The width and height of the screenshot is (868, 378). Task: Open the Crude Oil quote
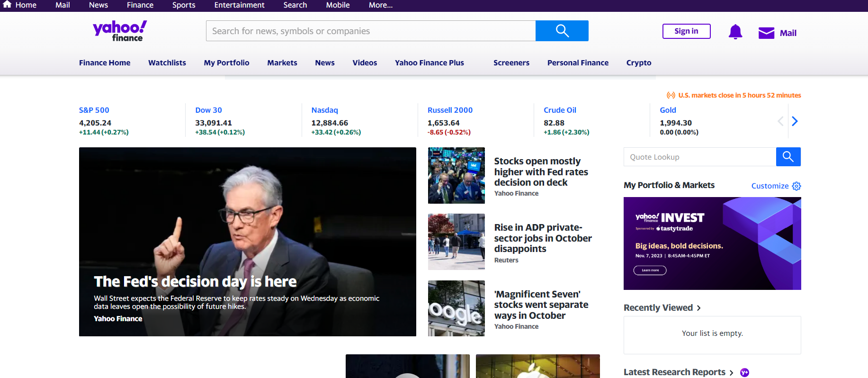point(560,110)
